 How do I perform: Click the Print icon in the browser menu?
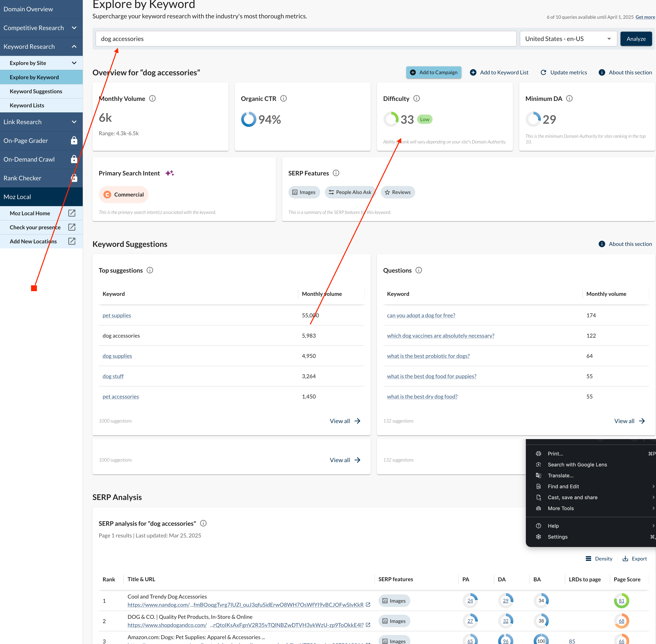[x=538, y=454]
